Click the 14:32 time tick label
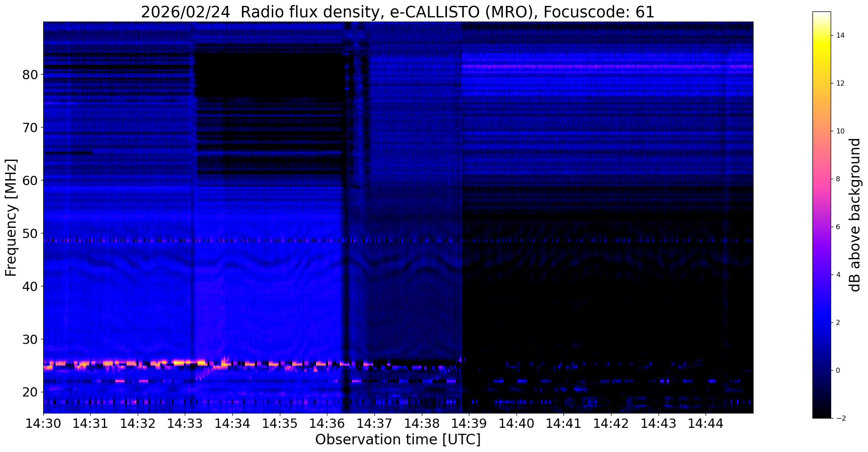Viewport: 868px width, 452px height. click(x=138, y=423)
